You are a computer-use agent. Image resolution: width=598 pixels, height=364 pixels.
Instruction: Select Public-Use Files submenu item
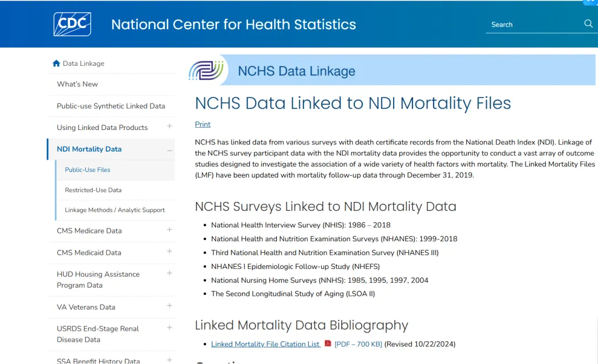pyautogui.click(x=87, y=170)
